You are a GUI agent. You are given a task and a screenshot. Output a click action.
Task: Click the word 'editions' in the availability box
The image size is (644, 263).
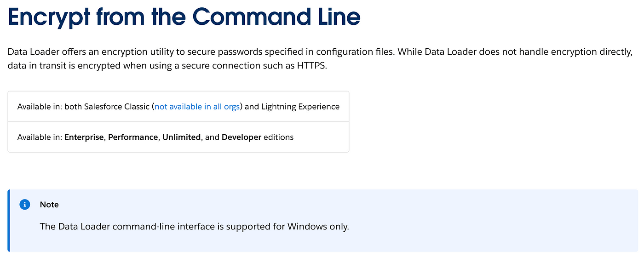coord(279,137)
